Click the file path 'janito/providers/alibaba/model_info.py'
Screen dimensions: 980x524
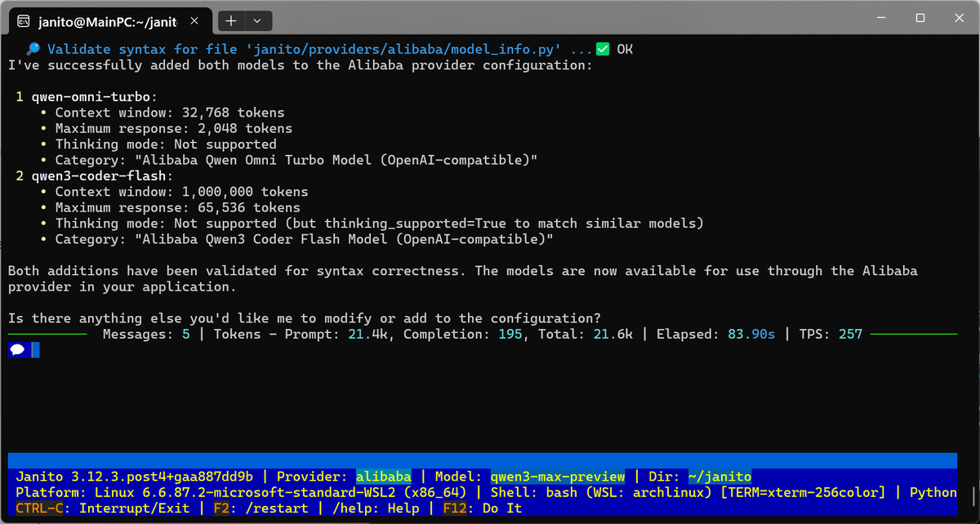(403, 50)
